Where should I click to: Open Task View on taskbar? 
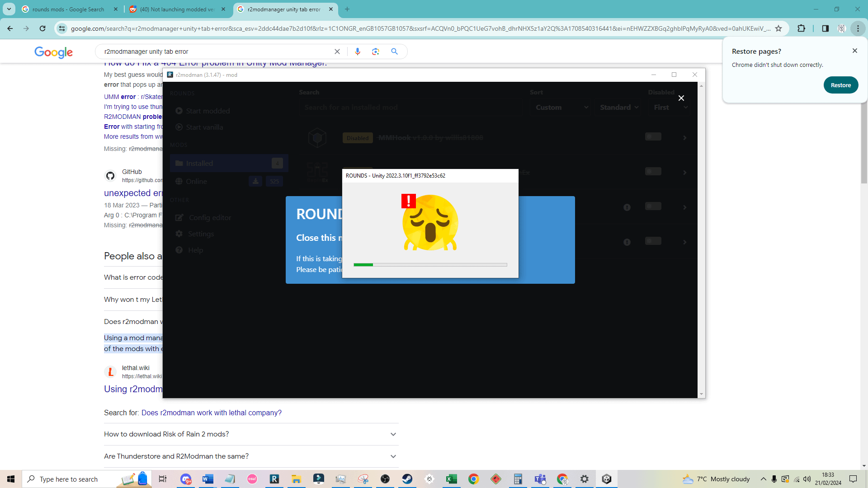pos(163,479)
